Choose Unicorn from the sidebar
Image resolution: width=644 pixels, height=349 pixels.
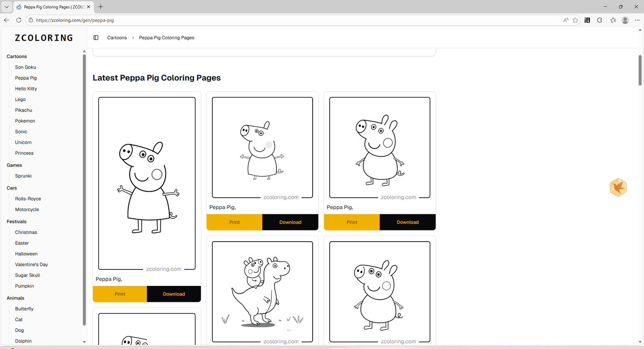click(23, 142)
